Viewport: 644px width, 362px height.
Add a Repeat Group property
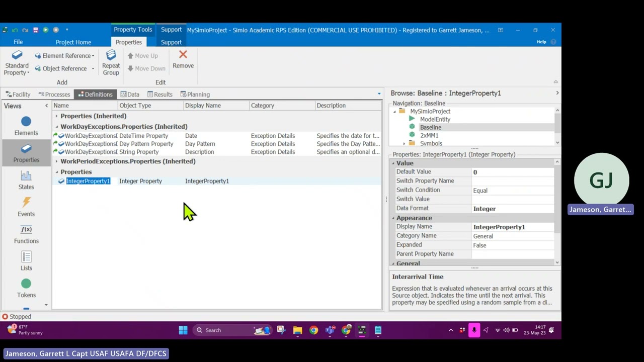coord(111,63)
